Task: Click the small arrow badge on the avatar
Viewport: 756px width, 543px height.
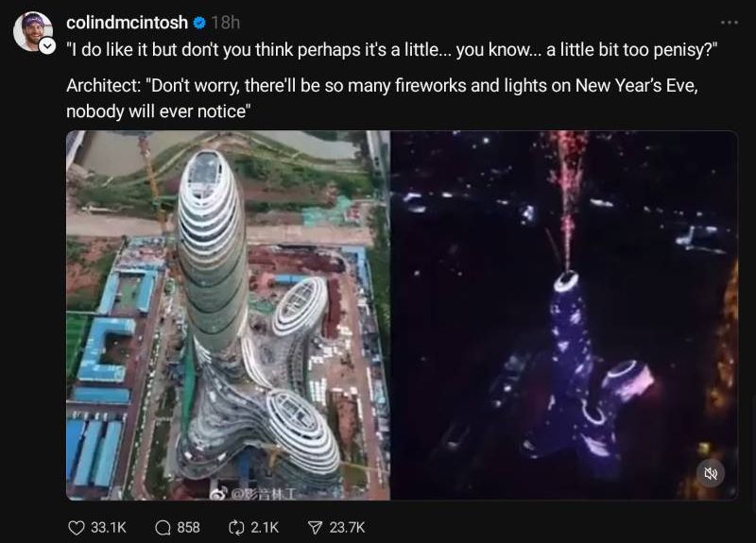Action: (x=47, y=46)
